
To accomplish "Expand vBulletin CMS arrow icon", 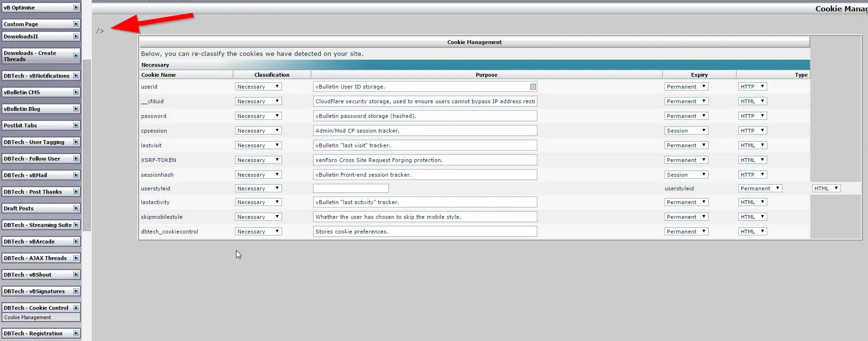I will [x=76, y=92].
